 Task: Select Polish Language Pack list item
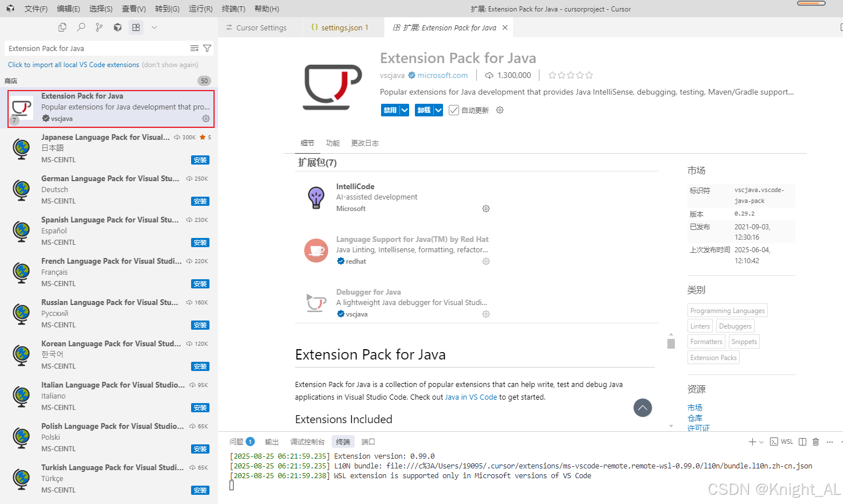coord(109,437)
